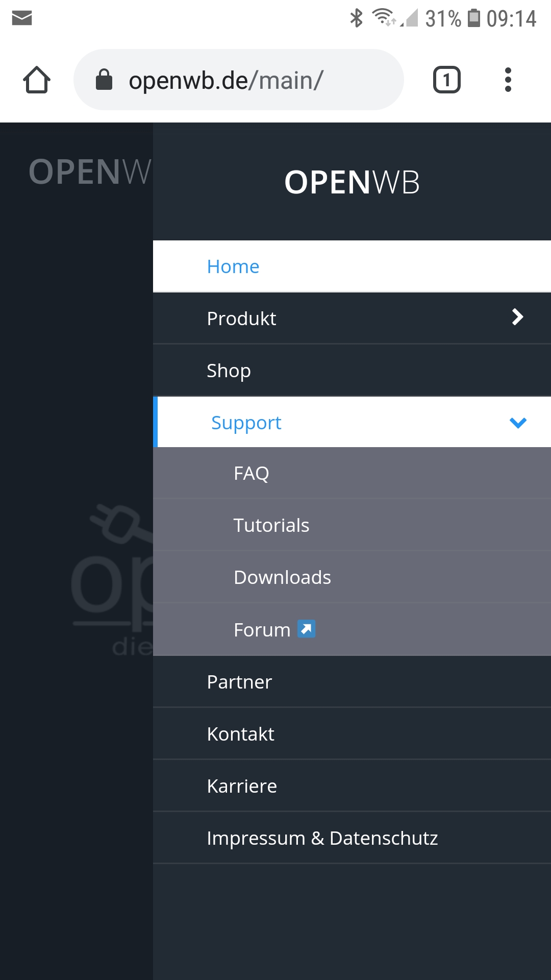Expand the Produkt submenu arrow
Image resolution: width=551 pixels, height=980 pixels.
click(517, 317)
